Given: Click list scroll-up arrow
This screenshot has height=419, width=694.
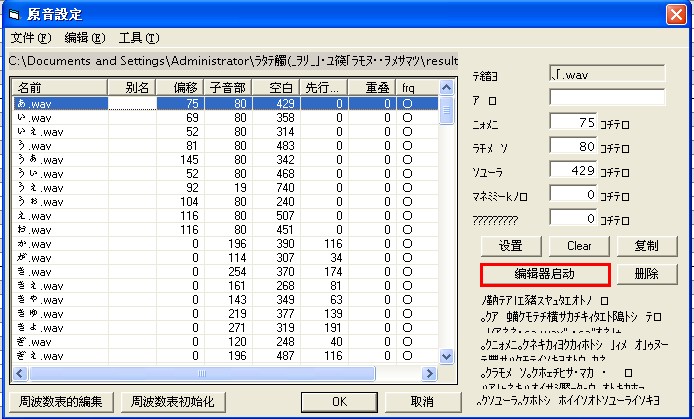Looking at the screenshot, I should click(x=446, y=88).
